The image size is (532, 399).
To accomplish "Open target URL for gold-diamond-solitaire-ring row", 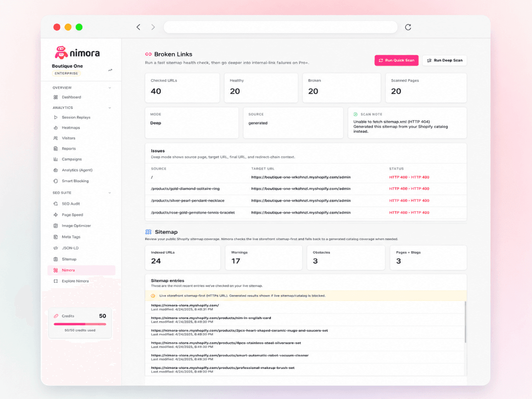I will (301, 189).
